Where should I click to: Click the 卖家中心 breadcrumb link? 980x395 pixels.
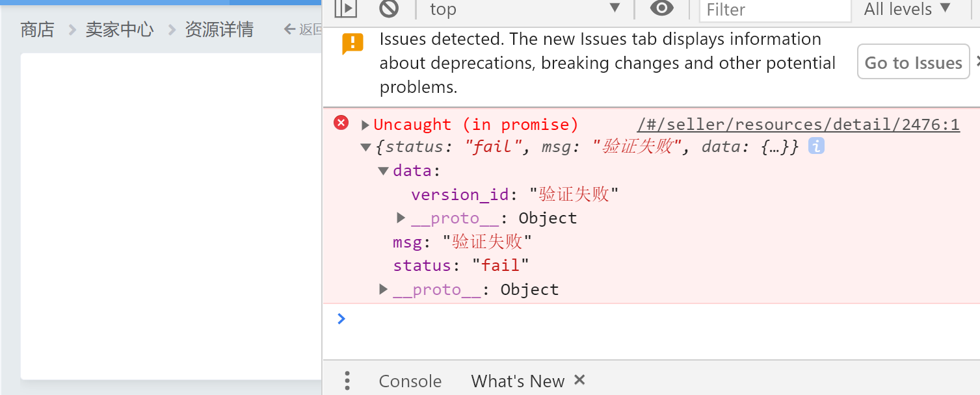[x=120, y=29]
